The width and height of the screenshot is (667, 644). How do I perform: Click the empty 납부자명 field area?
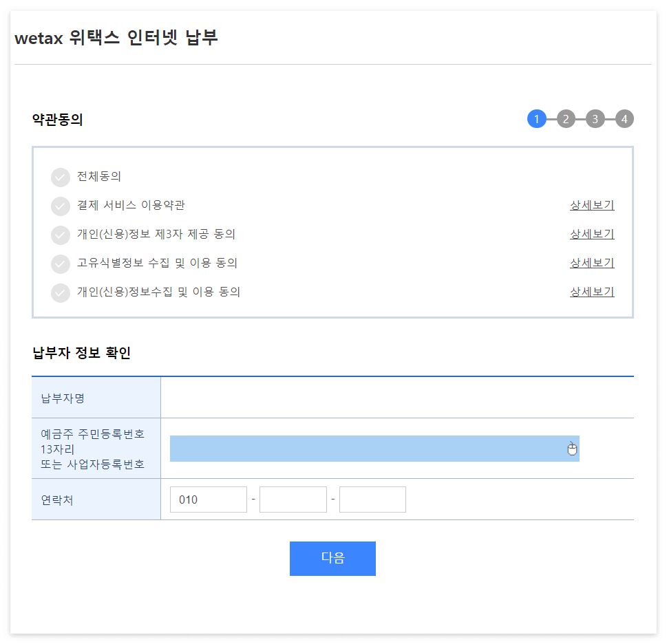point(396,397)
